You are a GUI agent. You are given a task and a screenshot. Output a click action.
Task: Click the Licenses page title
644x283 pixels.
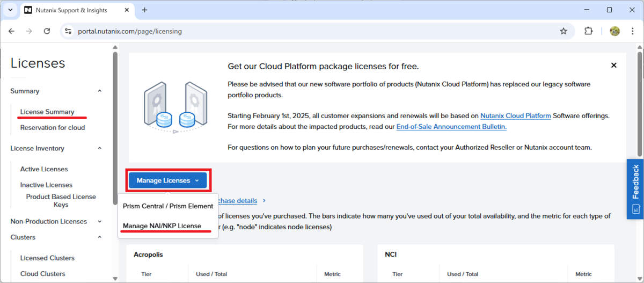38,63
